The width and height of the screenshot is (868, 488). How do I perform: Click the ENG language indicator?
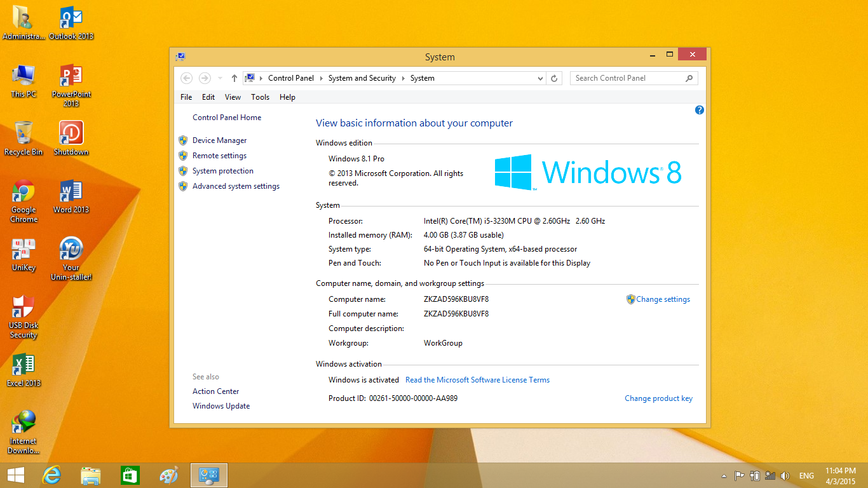click(806, 475)
